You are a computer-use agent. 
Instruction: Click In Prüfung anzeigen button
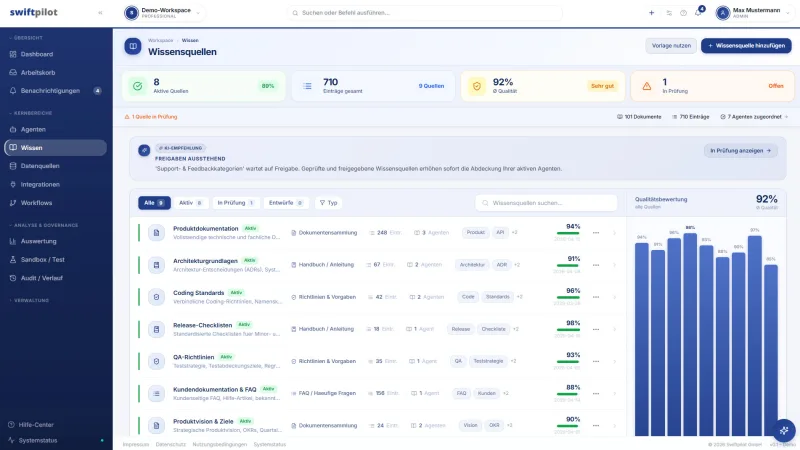740,151
